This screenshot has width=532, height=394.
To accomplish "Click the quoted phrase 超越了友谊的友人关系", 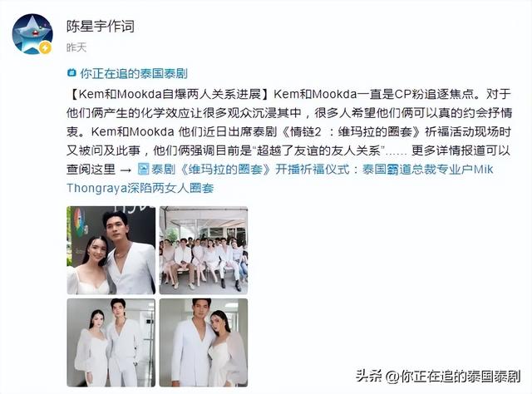I will coord(318,150).
